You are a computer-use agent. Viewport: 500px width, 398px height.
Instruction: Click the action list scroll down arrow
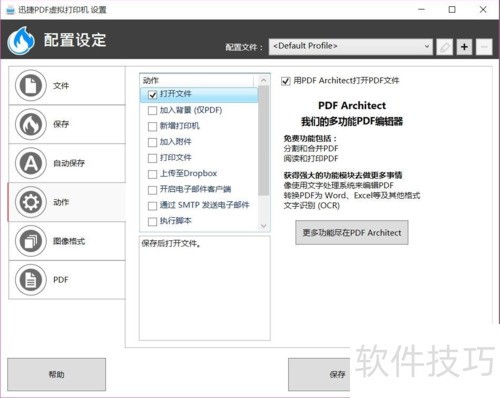263,226
